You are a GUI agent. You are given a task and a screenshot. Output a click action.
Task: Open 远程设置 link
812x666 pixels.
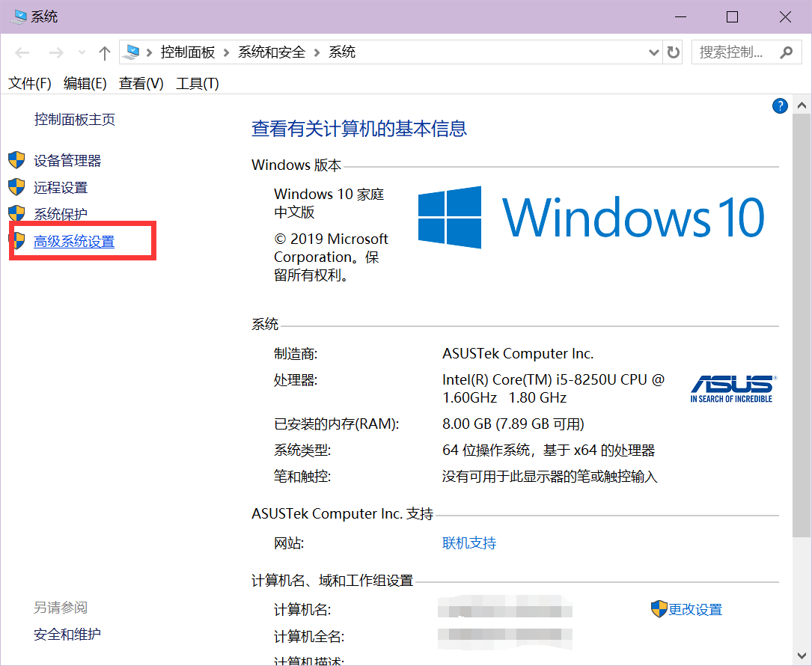coord(61,188)
